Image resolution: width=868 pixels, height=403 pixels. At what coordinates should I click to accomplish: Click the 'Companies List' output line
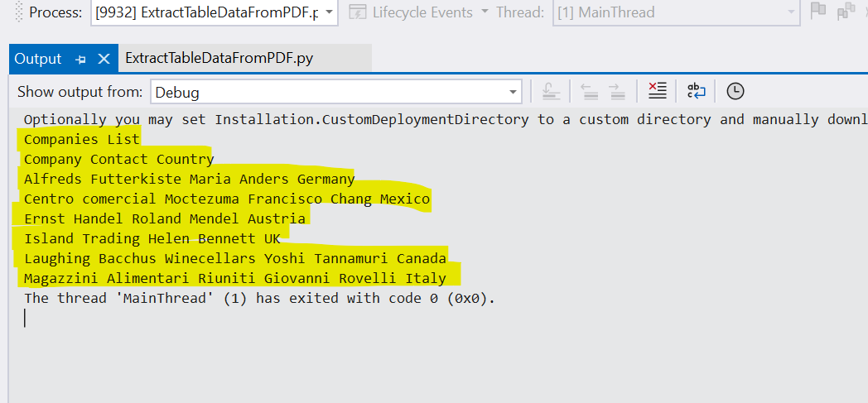tap(82, 139)
